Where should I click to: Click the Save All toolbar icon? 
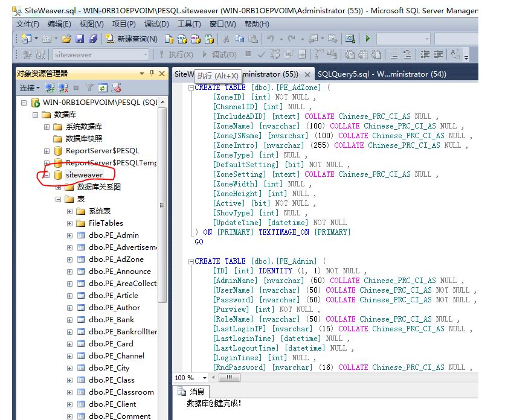point(92,39)
